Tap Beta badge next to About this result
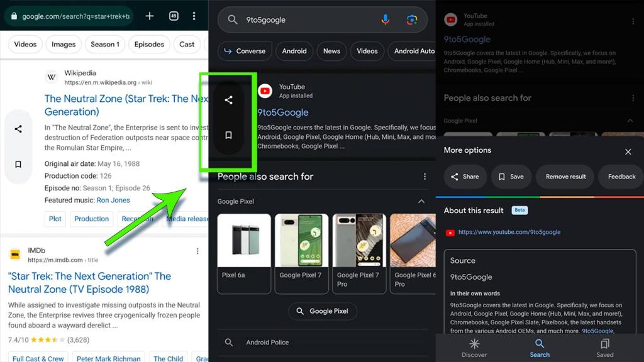 pyautogui.click(x=519, y=210)
